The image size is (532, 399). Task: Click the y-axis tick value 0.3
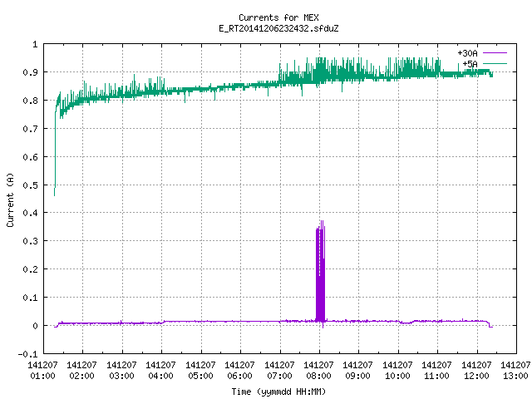point(30,241)
